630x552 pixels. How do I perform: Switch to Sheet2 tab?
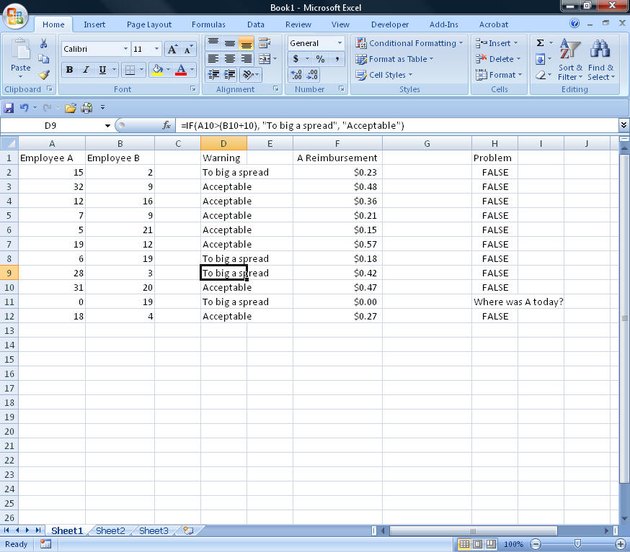tap(110, 531)
